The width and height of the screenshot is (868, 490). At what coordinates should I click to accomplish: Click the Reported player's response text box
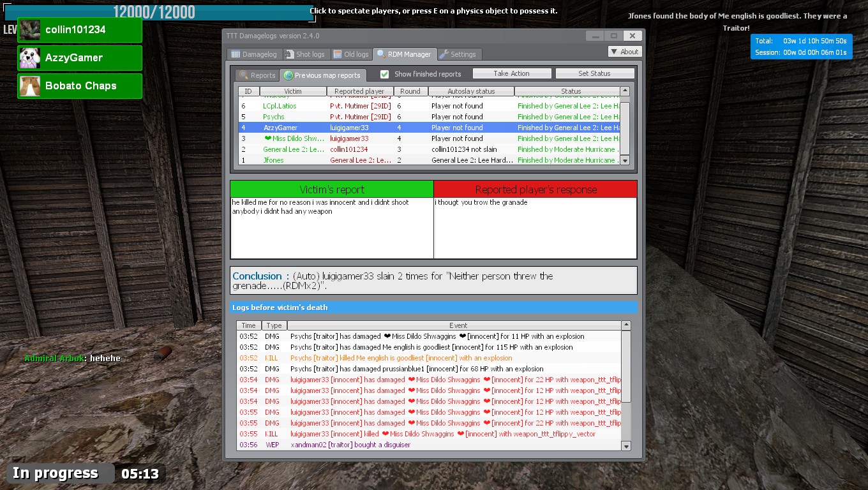[x=535, y=228]
